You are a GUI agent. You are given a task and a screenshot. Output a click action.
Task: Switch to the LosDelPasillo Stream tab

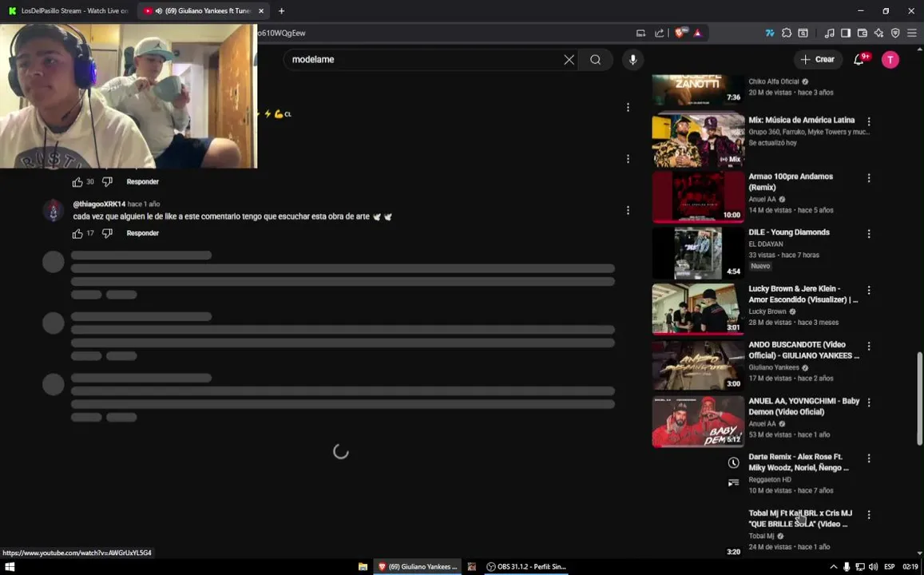[x=69, y=10]
